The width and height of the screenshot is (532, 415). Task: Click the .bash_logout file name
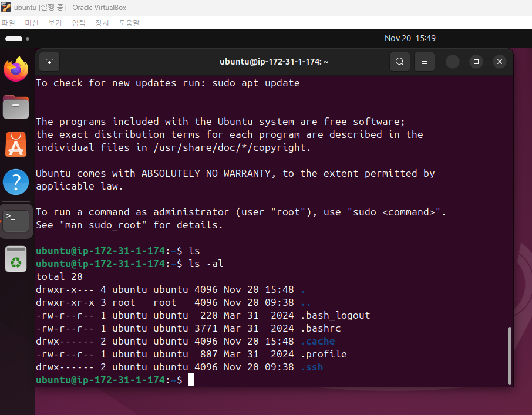(335, 315)
